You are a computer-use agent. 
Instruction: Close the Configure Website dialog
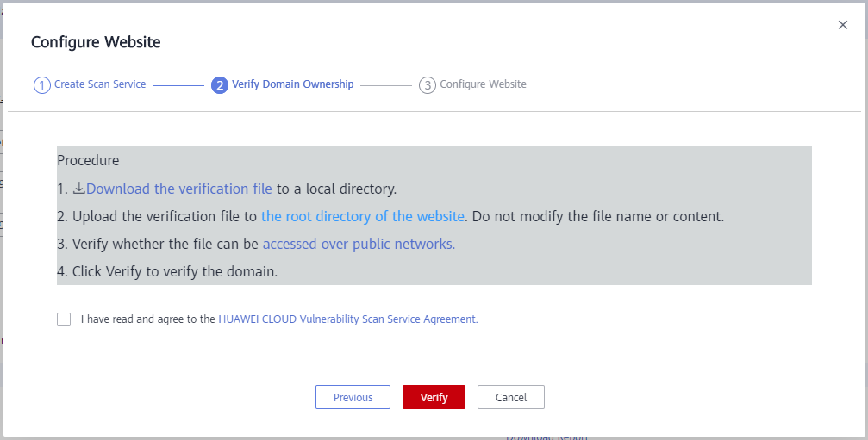click(x=842, y=25)
